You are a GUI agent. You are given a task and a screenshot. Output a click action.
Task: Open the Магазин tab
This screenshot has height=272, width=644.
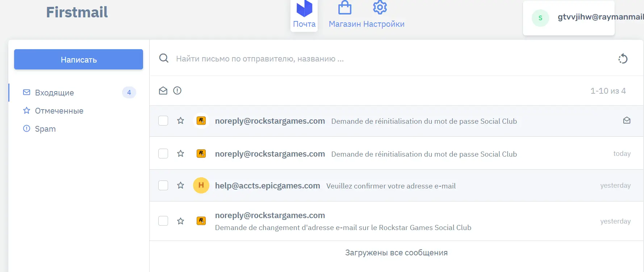(345, 15)
